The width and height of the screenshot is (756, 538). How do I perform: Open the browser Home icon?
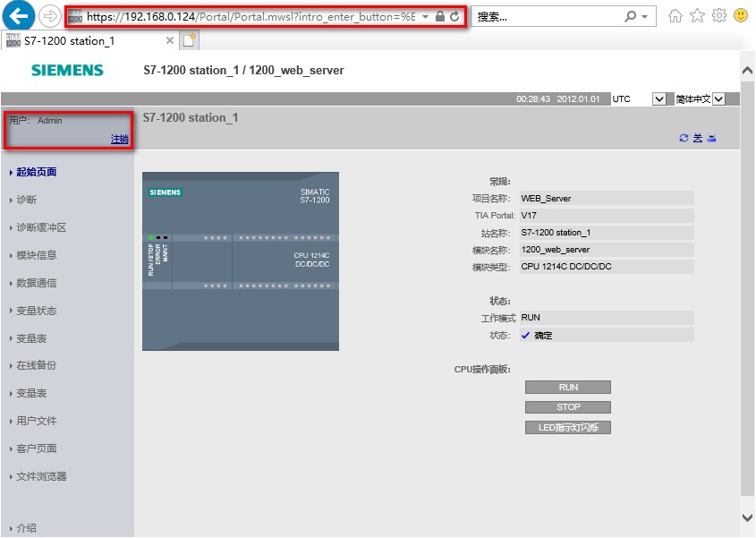[675, 16]
